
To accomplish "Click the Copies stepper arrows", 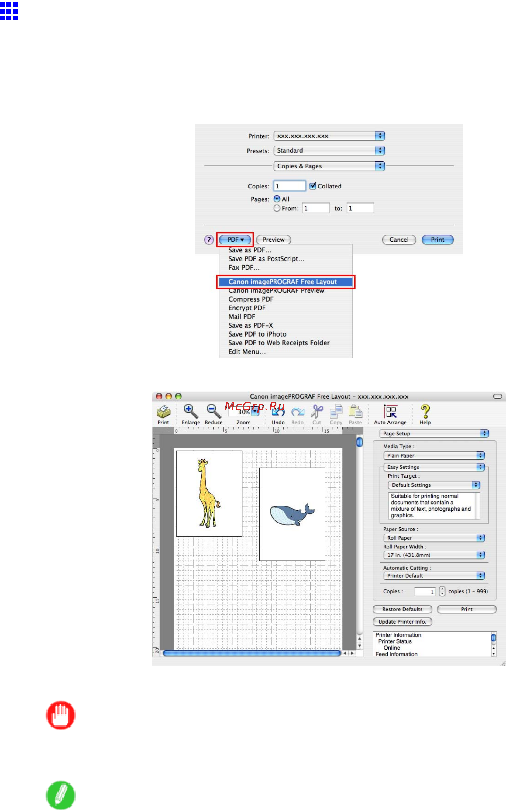I will tap(442, 591).
